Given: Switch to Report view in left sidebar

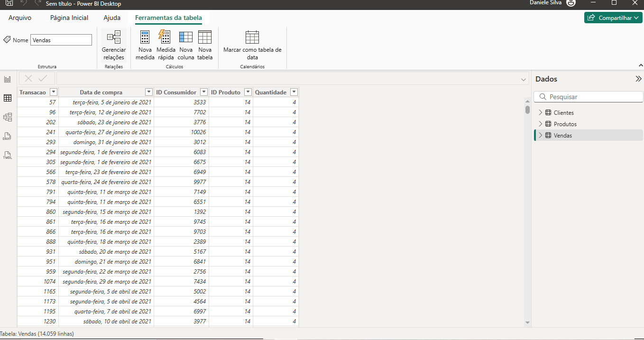Looking at the screenshot, I should (8, 79).
